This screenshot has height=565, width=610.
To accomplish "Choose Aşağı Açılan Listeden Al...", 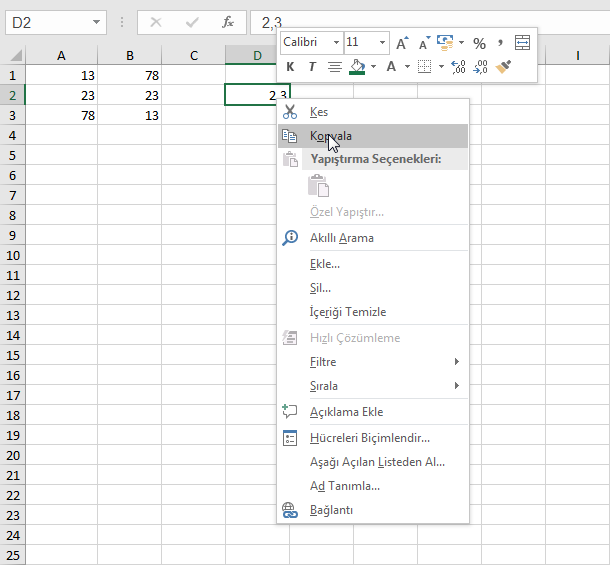I will [373, 462].
